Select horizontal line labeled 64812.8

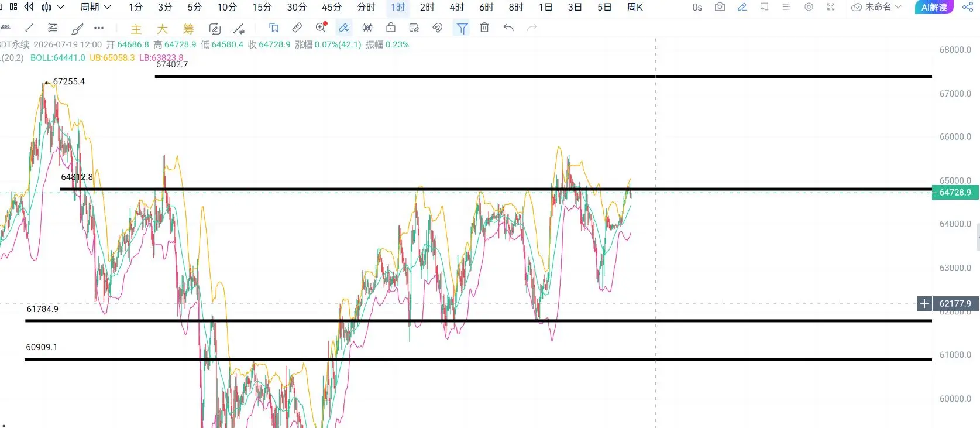coord(496,189)
